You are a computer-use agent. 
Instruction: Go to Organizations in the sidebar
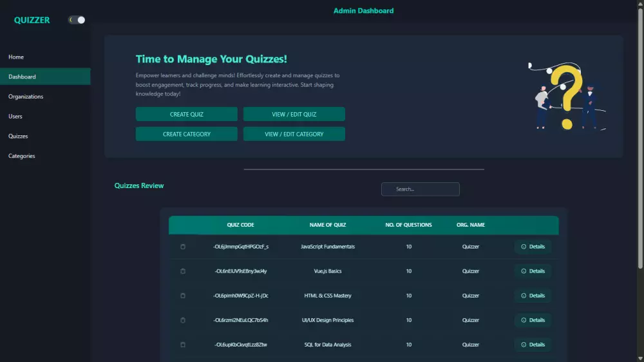(x=45, y=96)
